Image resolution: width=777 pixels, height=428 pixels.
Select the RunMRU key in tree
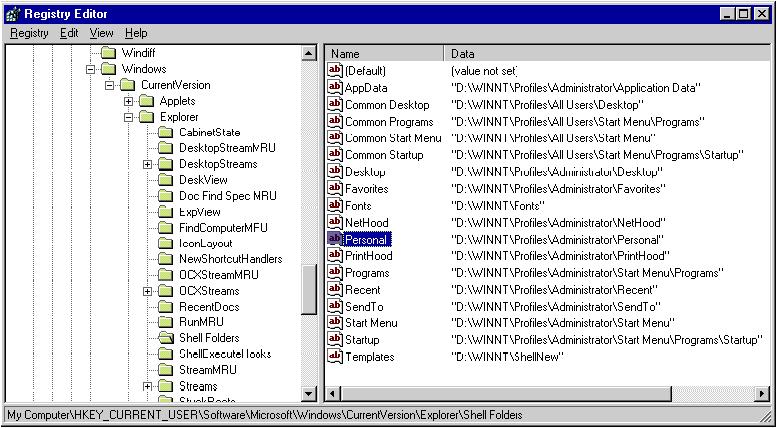(x=200, y=322)
